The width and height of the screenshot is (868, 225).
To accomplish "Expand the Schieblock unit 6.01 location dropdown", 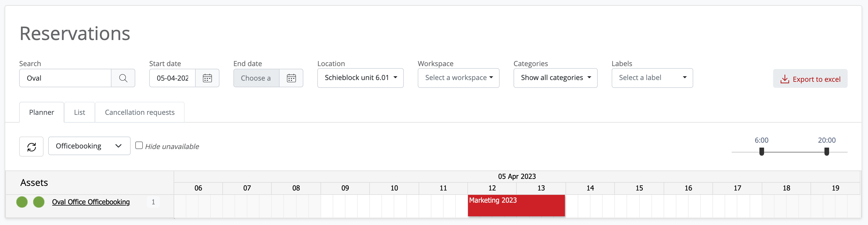I will [360, 78].
